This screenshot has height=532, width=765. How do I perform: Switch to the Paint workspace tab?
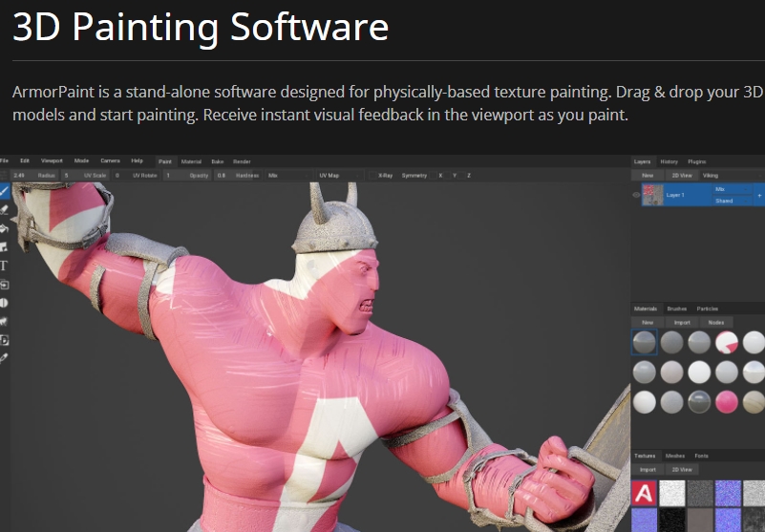165,161
